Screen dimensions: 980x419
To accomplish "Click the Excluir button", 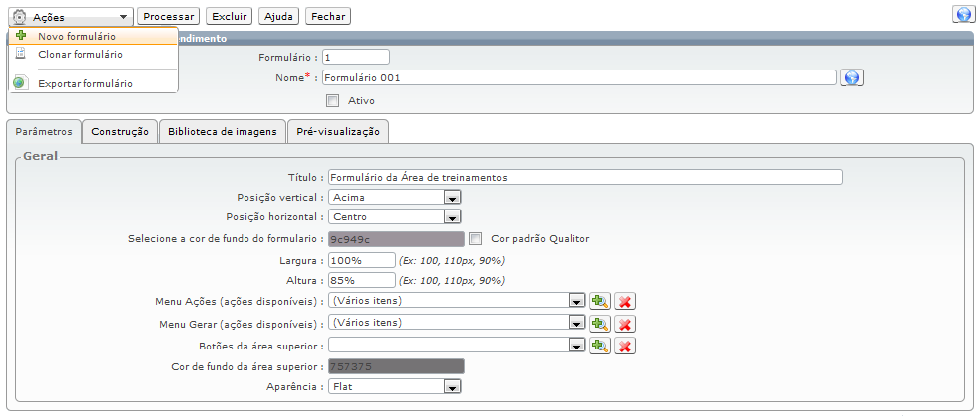I will click(230, 16).
